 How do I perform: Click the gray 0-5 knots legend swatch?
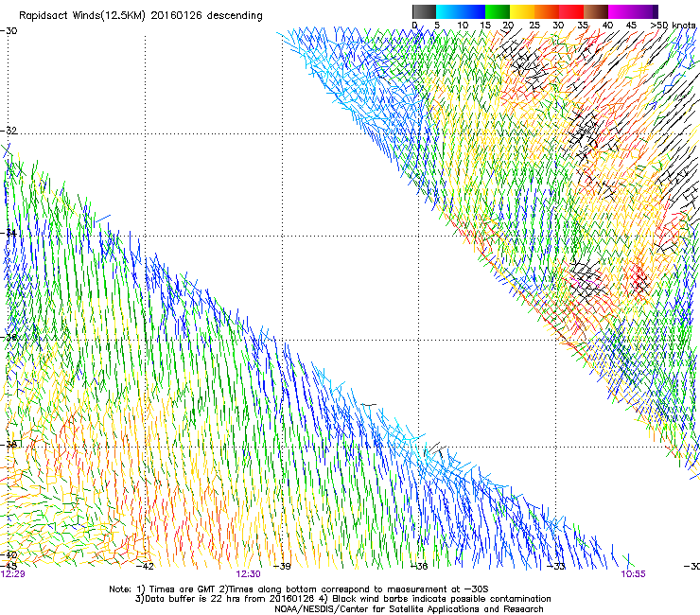pyautogui.click(x=424, y=11)
